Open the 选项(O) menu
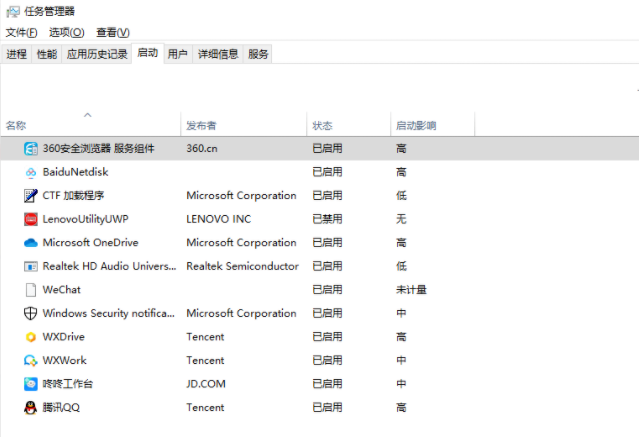 click(67, 32)
